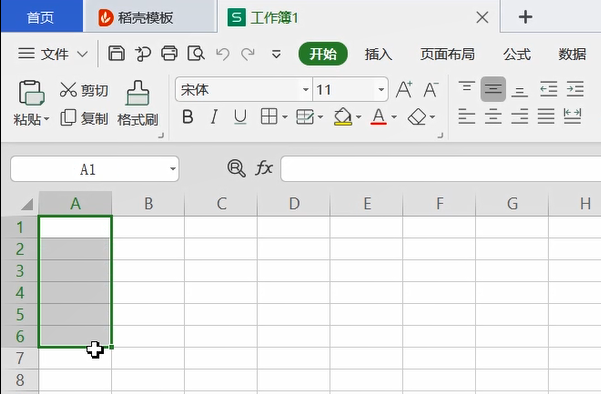The height and width of the screenshot is (394, 601).
Task: Select the 开始 ribbon tab
Action: pyautogui.click(x=323, y=54)
